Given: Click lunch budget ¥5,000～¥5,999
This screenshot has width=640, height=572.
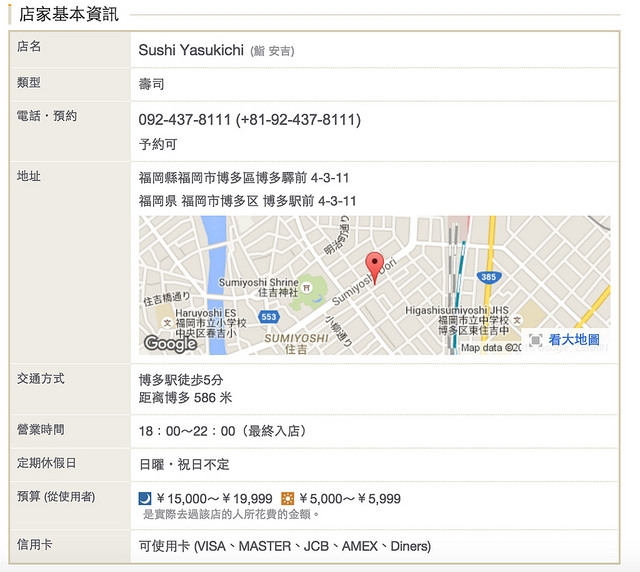Looking at the screenshot, I should (x=349, y=499).
